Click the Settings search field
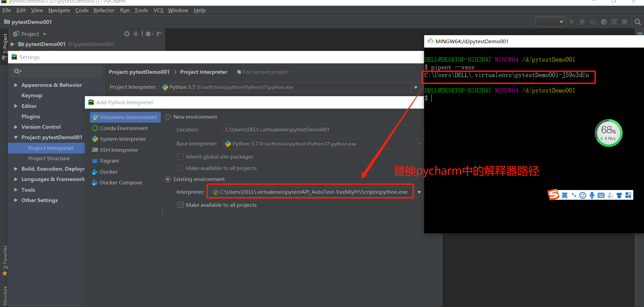Image resolution: width=644 pixels, height=307 pixels. pos(56,71)
